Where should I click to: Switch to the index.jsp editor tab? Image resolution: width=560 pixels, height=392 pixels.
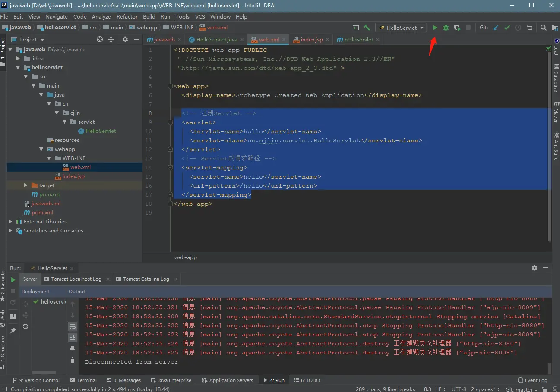[311, 39]
